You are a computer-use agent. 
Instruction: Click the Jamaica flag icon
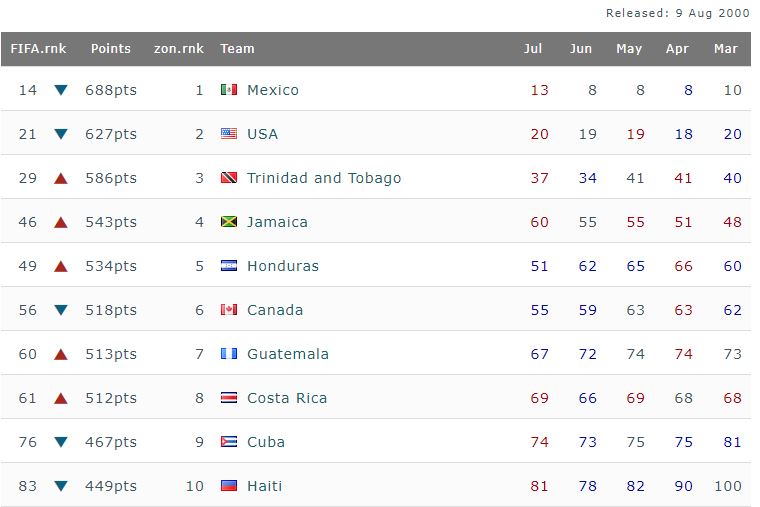229,222
